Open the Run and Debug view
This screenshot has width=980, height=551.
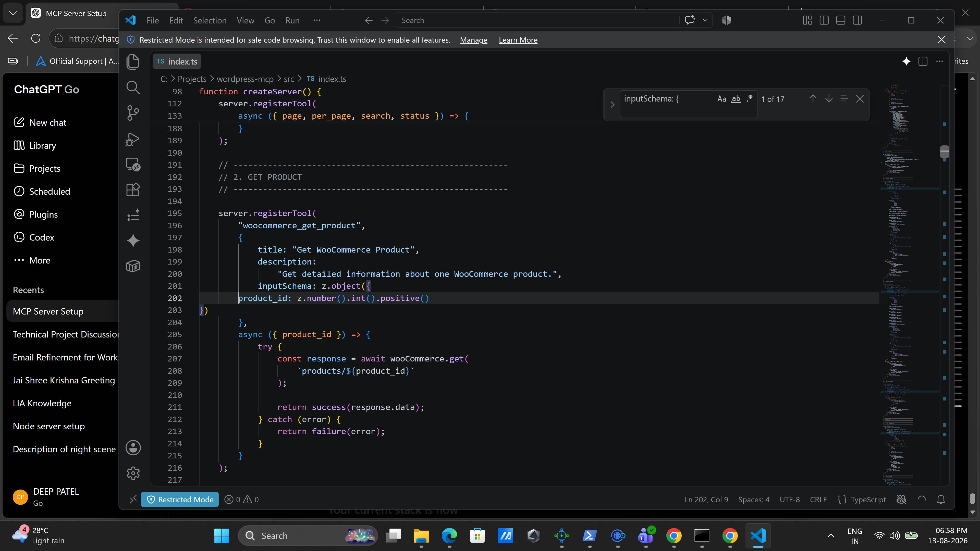[x=133, y=139]
